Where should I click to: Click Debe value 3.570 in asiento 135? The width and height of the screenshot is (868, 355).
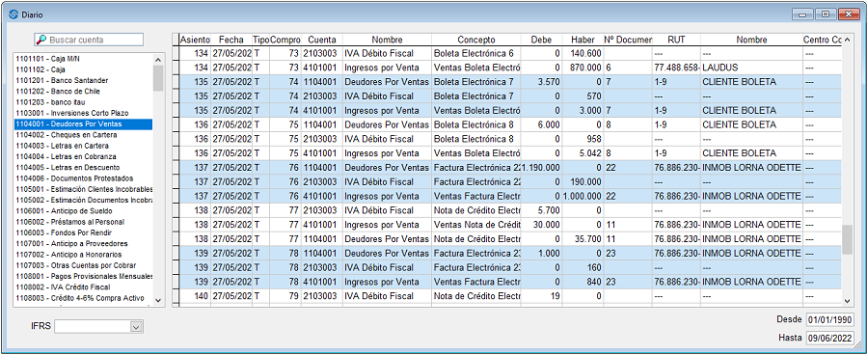point(541,81)
